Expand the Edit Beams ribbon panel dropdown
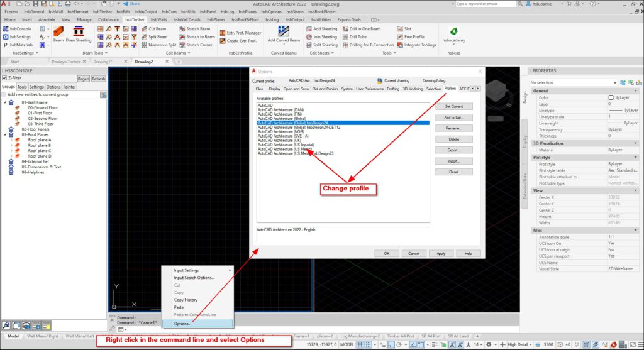The height and width of the screenshot is (350, 644). coord(189,53)
